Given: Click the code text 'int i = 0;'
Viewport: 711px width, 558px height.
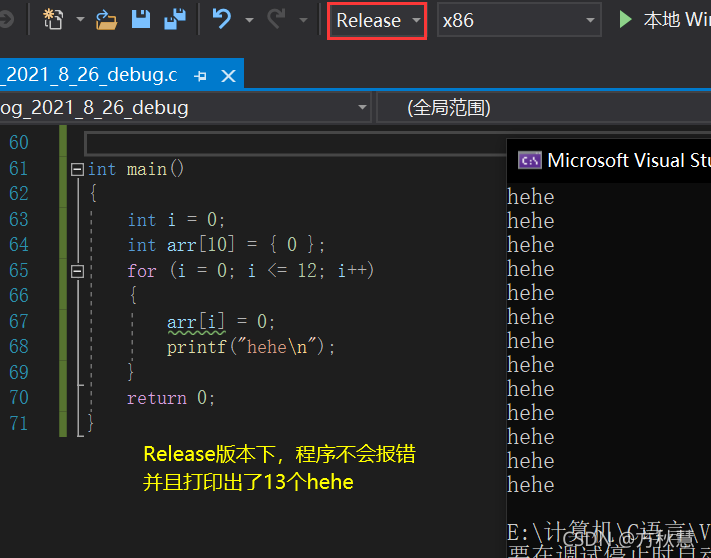Looking at the screenshot, I should [x=176, y=220].
